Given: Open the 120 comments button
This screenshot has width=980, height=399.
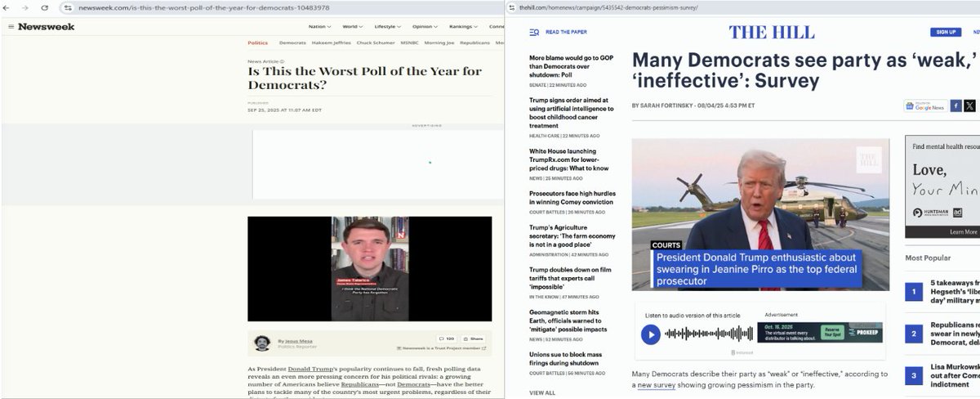Looking at the screenshot, I should [x=448, y=338].
